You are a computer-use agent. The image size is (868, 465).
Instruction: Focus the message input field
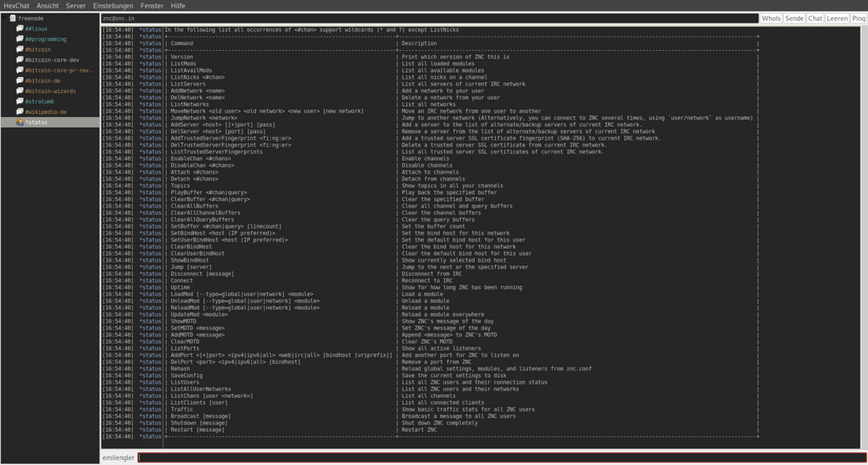(x=502, y=458)
